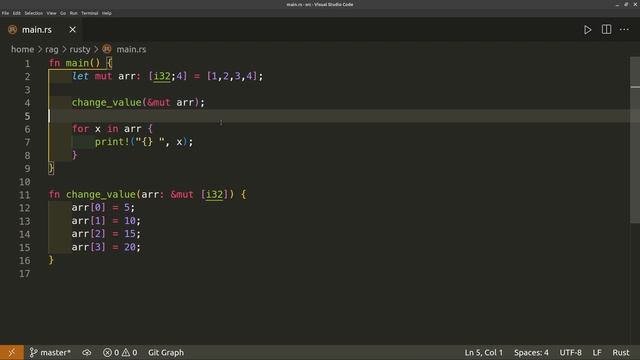Click the closing brace on line 8
The width and height of the screenshot is (640, 360).
74,155
